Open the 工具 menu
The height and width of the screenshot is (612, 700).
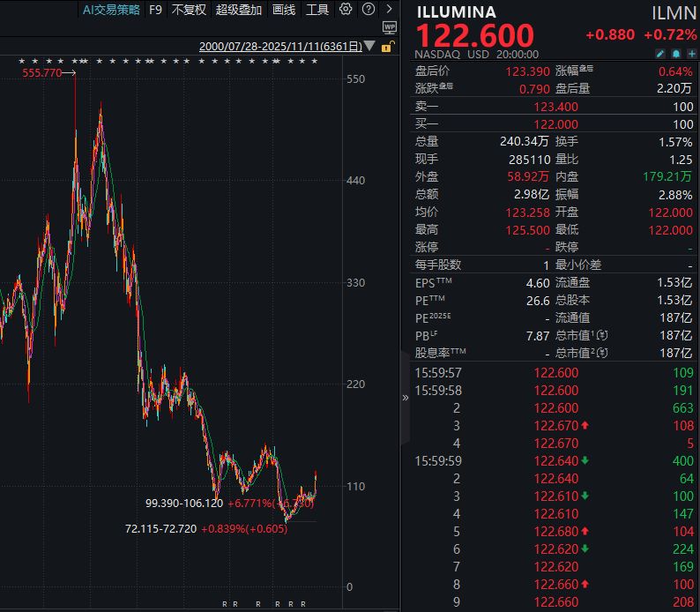click(316, 10)
